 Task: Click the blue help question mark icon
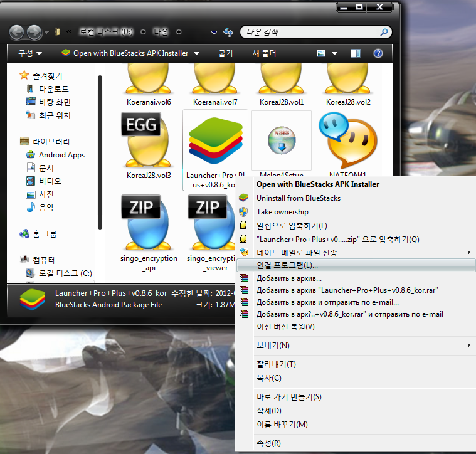[x=378, y=54]
